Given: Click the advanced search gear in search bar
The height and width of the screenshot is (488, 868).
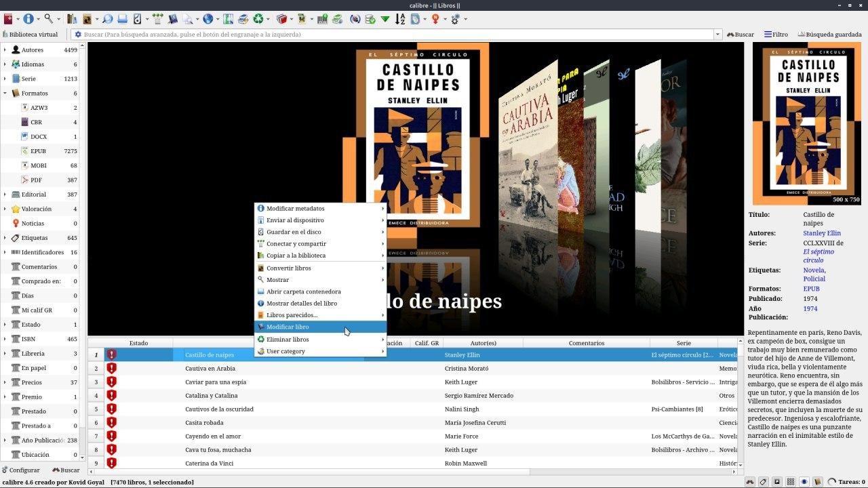Looking at the screenshot, I should (x=78, y=35).
